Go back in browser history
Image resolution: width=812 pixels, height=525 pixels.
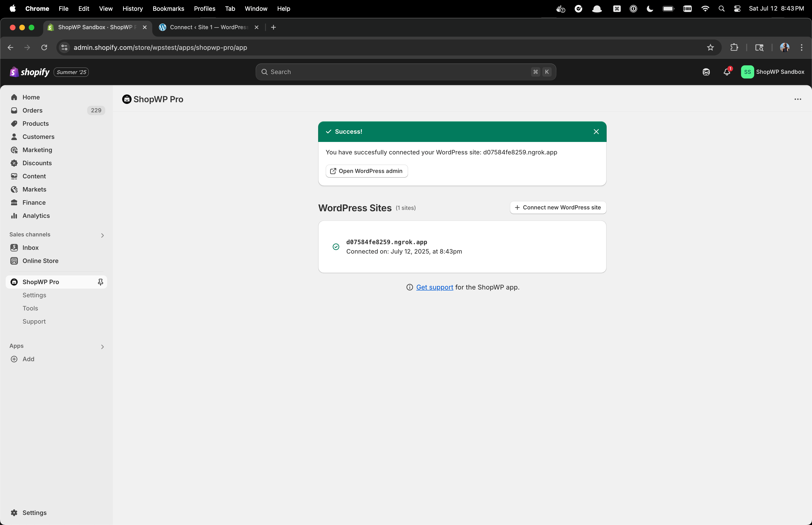11,48
